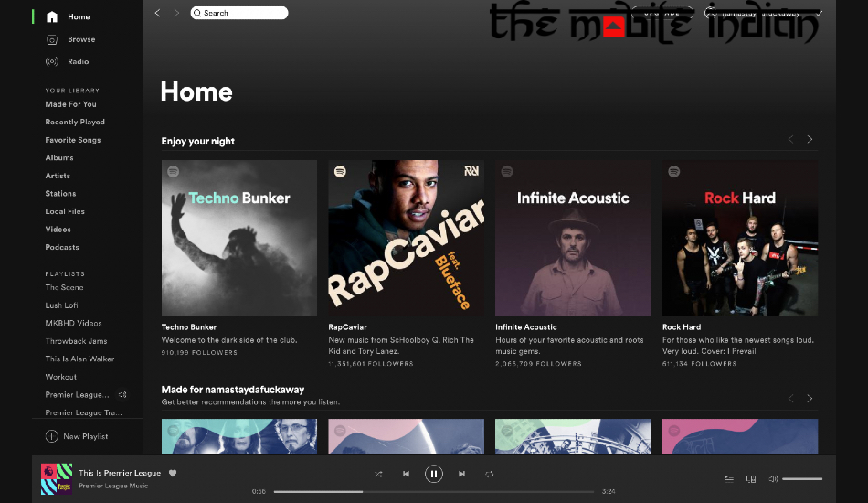This screenshot has width=868, height=503.
Task: Open Artists in library
Action: pyautogui.click(x=58, y=176)
